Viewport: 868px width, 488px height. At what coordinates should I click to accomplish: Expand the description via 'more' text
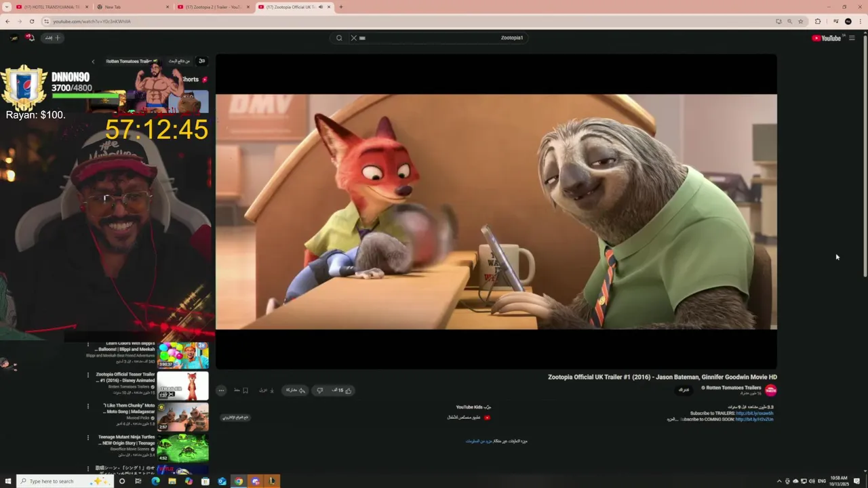coord(671,420)
